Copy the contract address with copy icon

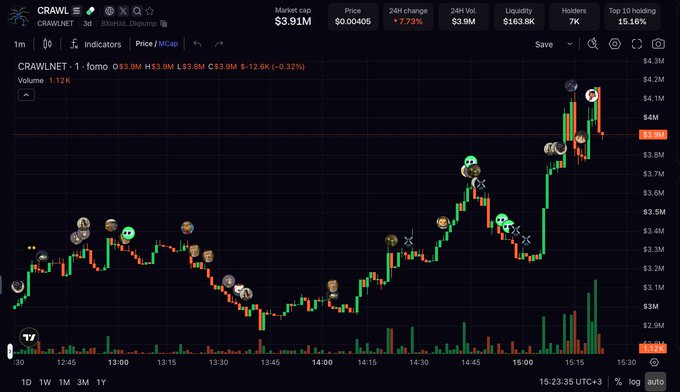[x=163, y=23]
